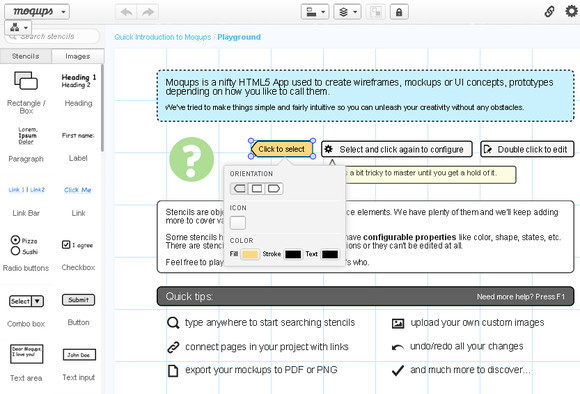Image resolution: width=580 pixels, height=394 pixels.
Task: Click the blue Moqups description text box
Action: 365,95
